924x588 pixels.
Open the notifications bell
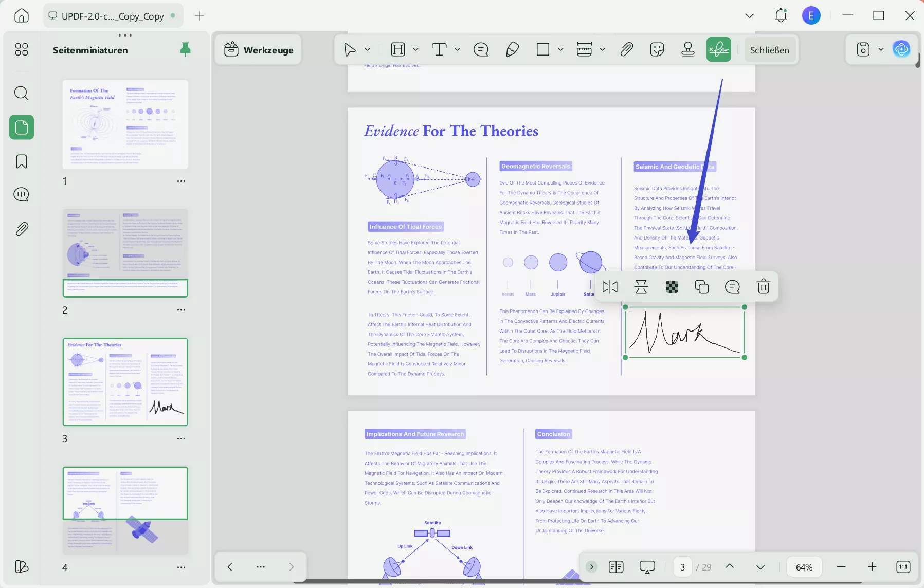point(781,15)
